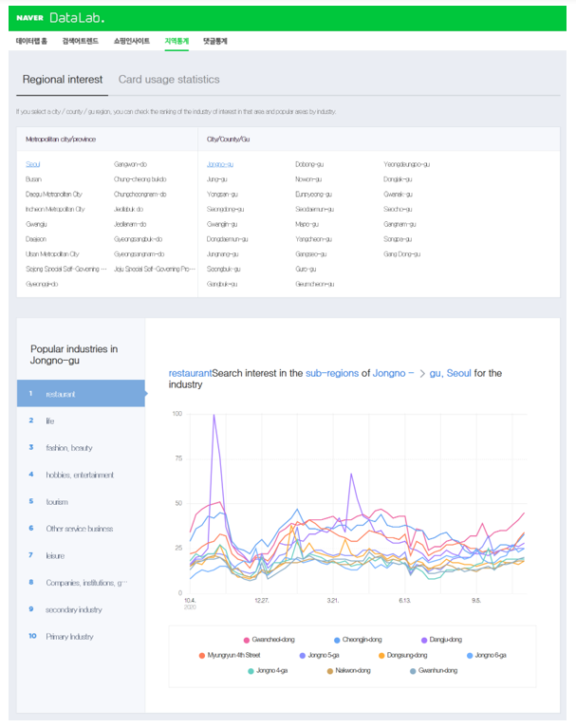
Task: Select Seoul in the province list
Action: 33,164
